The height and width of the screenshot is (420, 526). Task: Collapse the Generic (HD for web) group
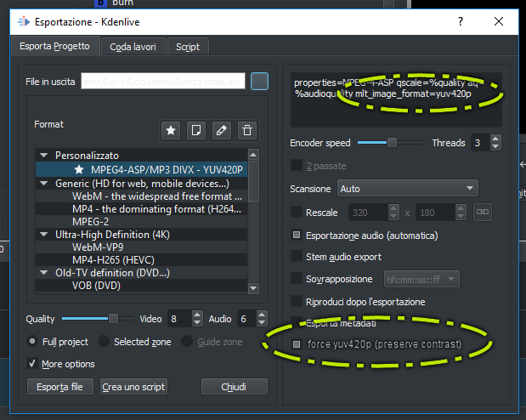43,184
